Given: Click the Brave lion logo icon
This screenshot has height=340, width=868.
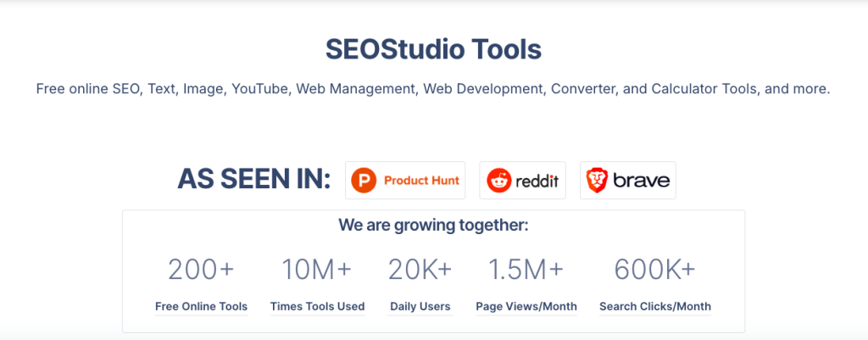Looking at the screenshot, I should pos(597,181).
